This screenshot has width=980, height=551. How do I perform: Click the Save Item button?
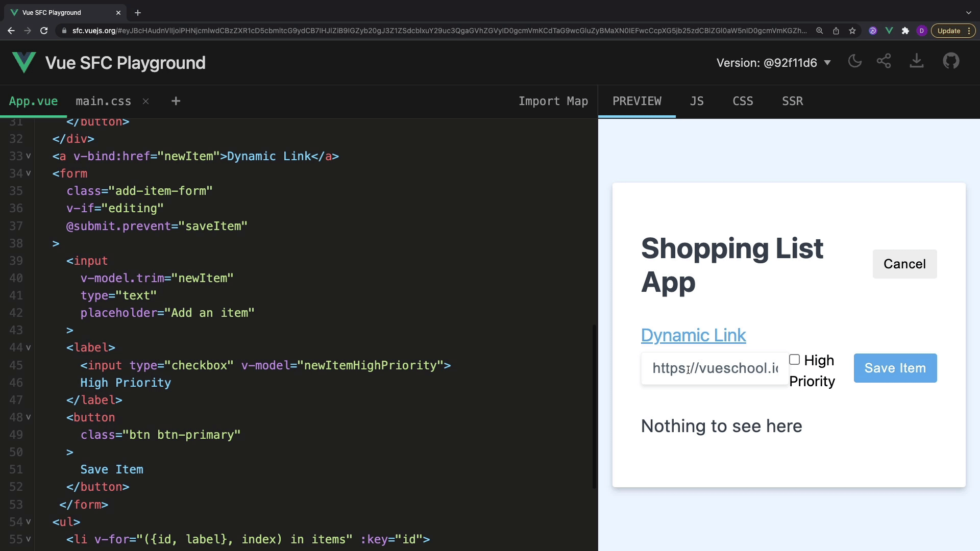coord(895,368)
